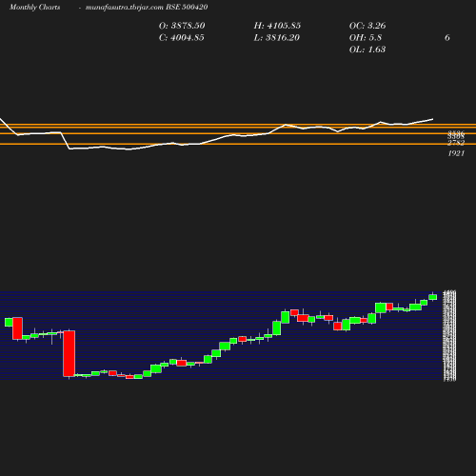This screenshot has width=476, height=476.
Task: Click the 'OL: 1.63' reading
Action: [367, 50]
